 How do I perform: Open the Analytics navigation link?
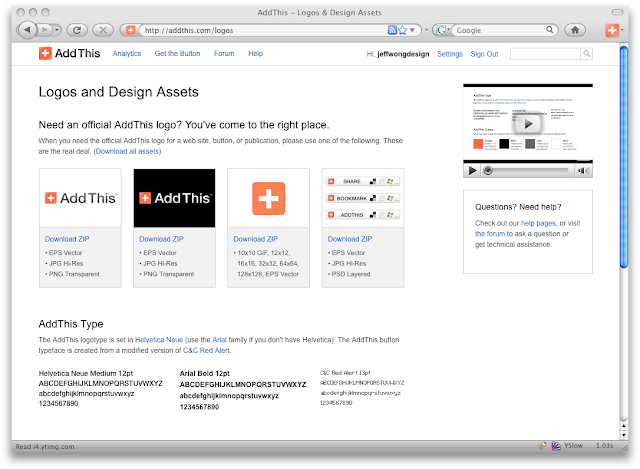click(x=127, y=53)
